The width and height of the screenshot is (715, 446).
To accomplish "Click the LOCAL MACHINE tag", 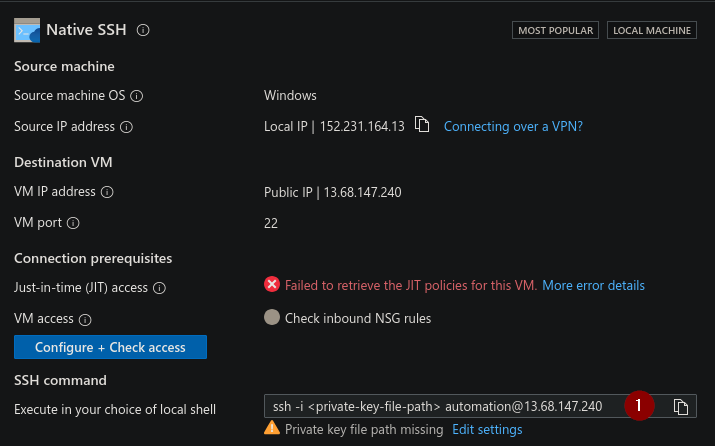I will pyautogui.click(x=652, y=30).
